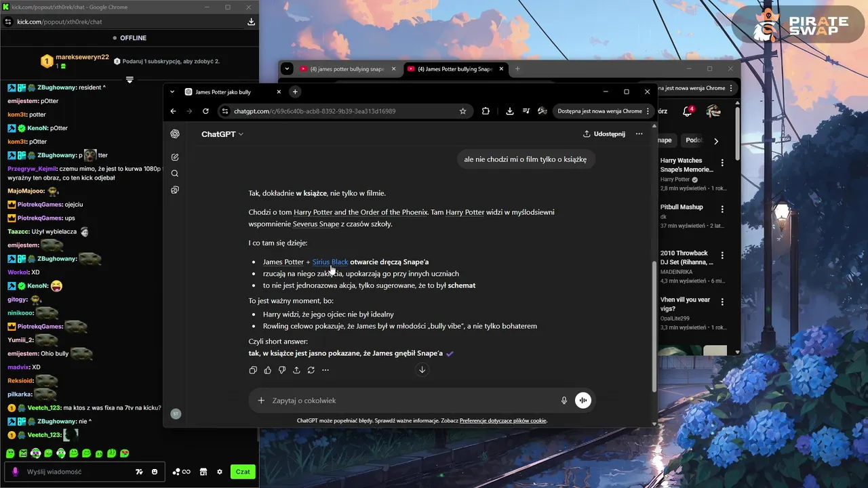Open YouTube notifications bell
868x488 pixels.
tap(688, 110)
